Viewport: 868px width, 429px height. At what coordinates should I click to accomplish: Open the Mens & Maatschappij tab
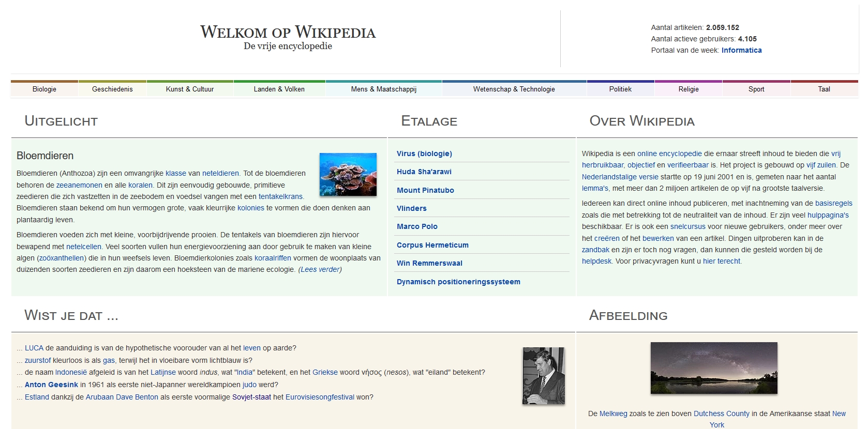[384, 89]
